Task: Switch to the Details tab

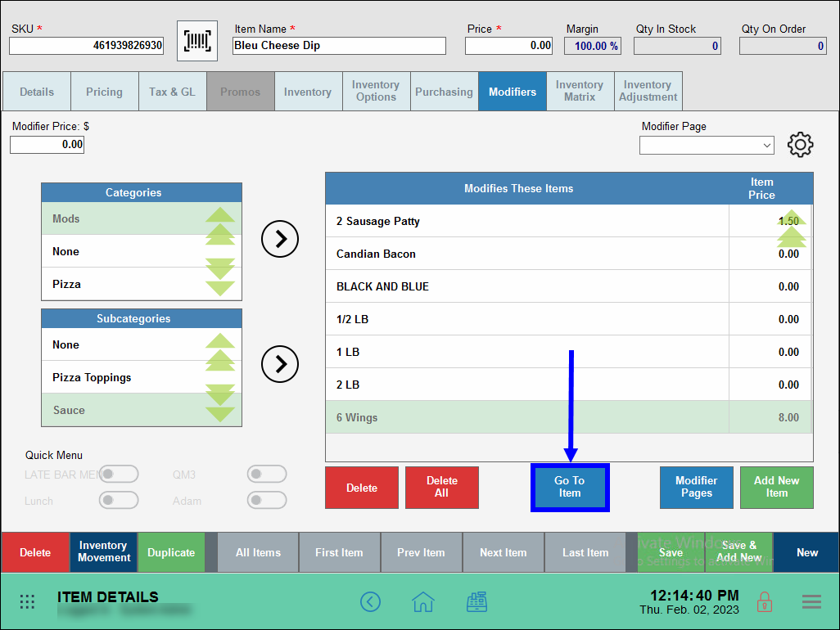Action: 37,92
